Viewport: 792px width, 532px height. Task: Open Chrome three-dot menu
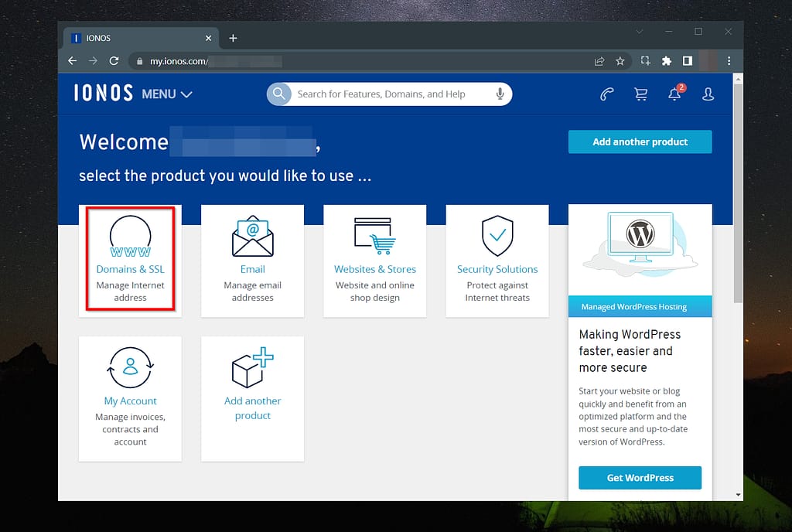(x=729, y=61)
